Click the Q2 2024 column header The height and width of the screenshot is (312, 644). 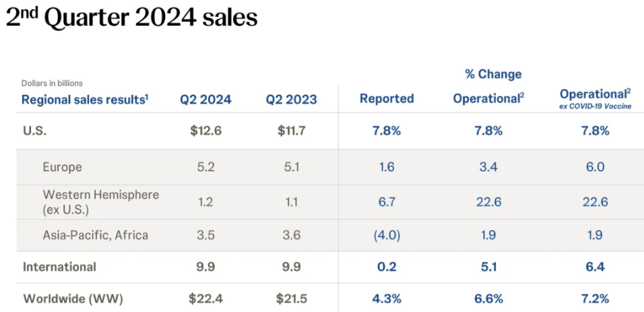[205, 100]
